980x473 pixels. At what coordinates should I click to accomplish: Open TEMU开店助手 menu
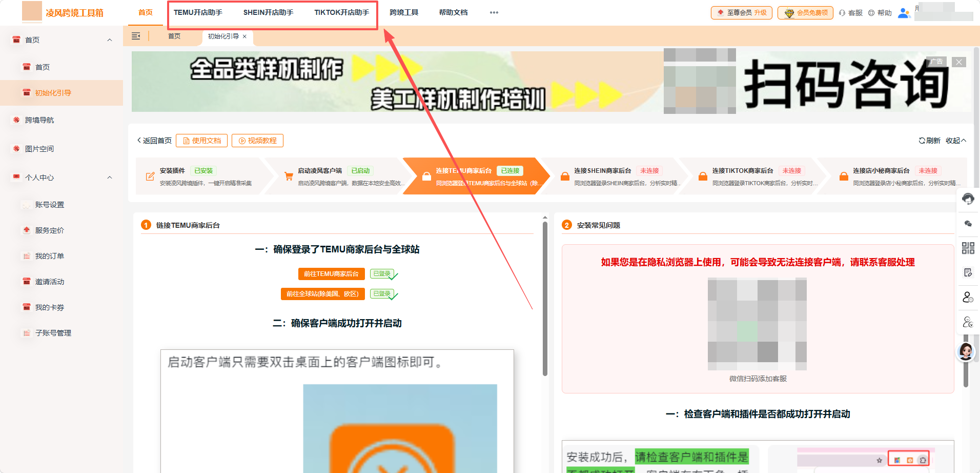pos(198,12)
